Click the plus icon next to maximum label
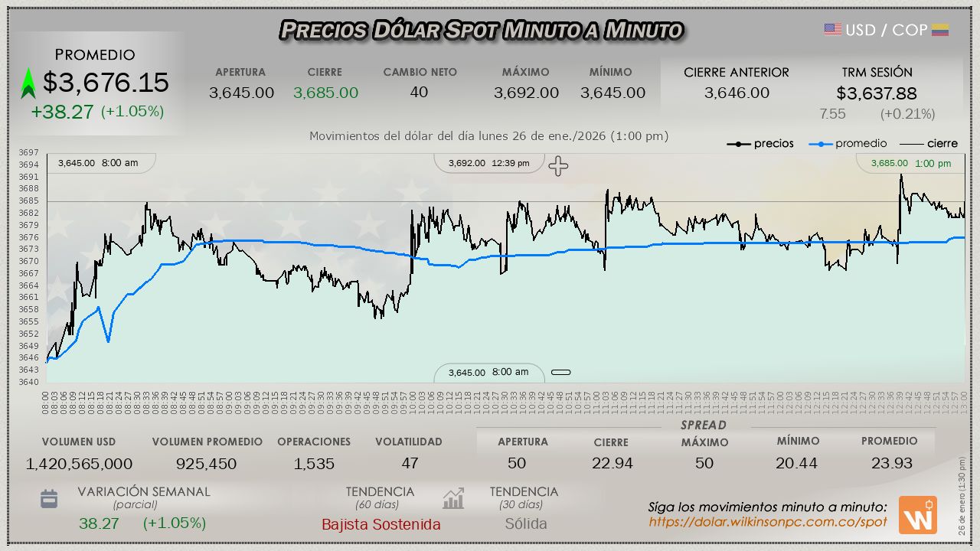 point(558,166)
